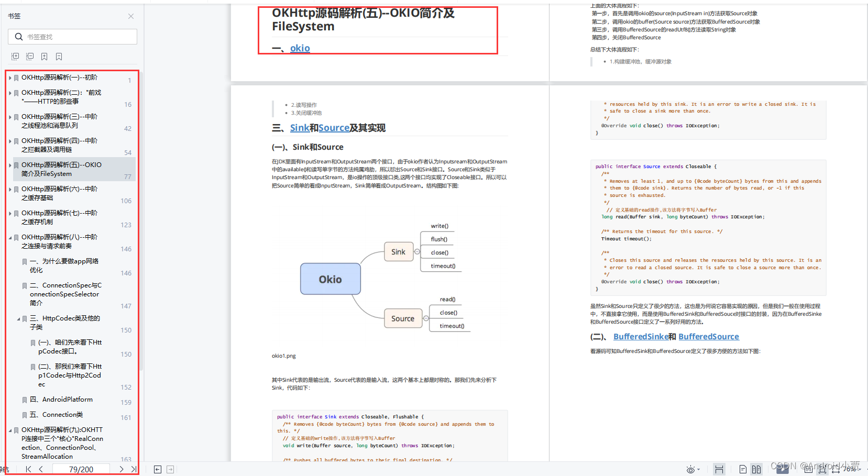
Task: Set zoom to actual size 1:1
Action: point(808,469)
